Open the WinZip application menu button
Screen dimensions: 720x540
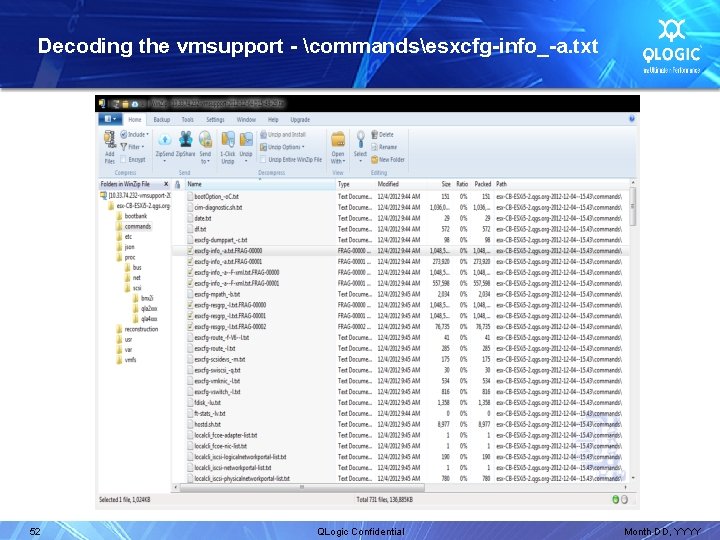(x=110, y=119)
